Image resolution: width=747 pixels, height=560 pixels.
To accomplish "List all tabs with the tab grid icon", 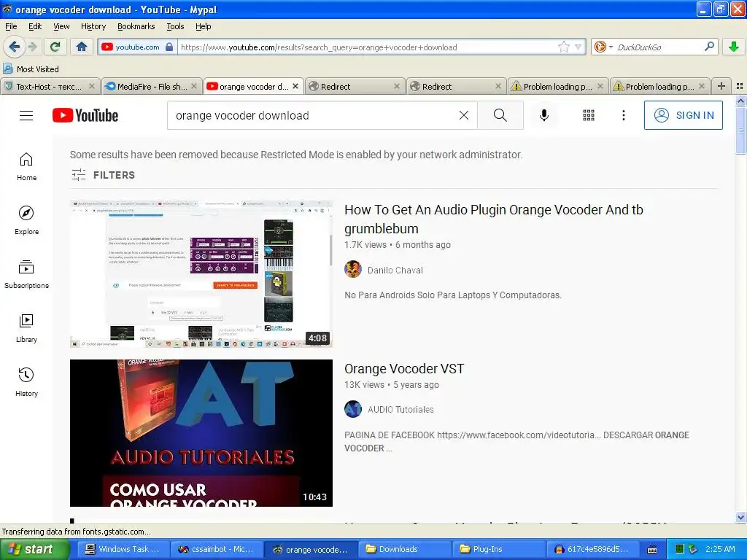I will [740, 86].
